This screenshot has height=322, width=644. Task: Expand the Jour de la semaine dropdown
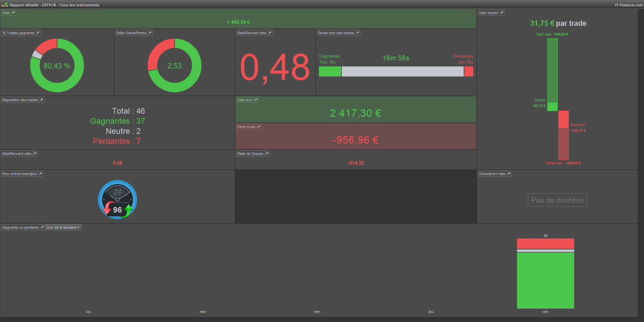(63, 227)
